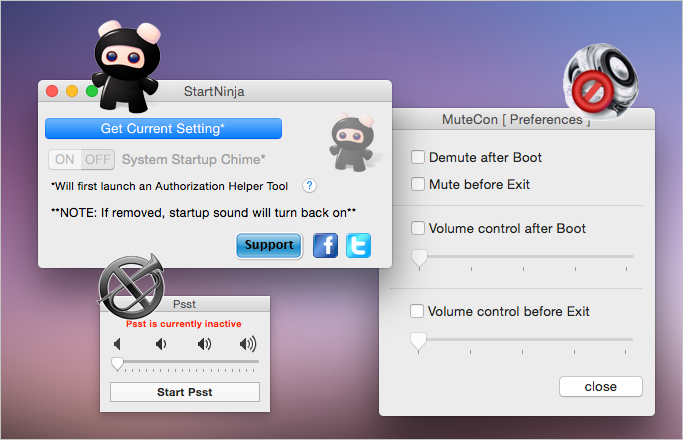This screenshot has height=440, width=683.
Task: Click the MuteCon speaker prohibited icon
Action: pyautogui.click(x=601, y=81)
